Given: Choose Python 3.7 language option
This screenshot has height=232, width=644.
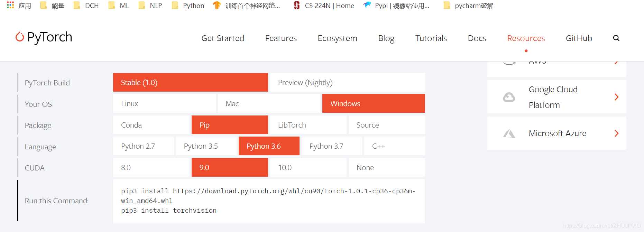Looking at the screenshot, I should point(332,146).
